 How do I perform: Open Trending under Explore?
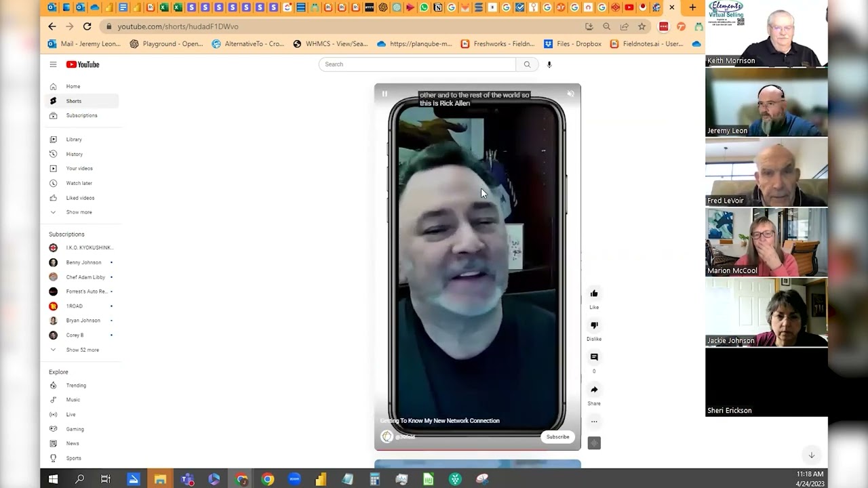pos(82,386)
